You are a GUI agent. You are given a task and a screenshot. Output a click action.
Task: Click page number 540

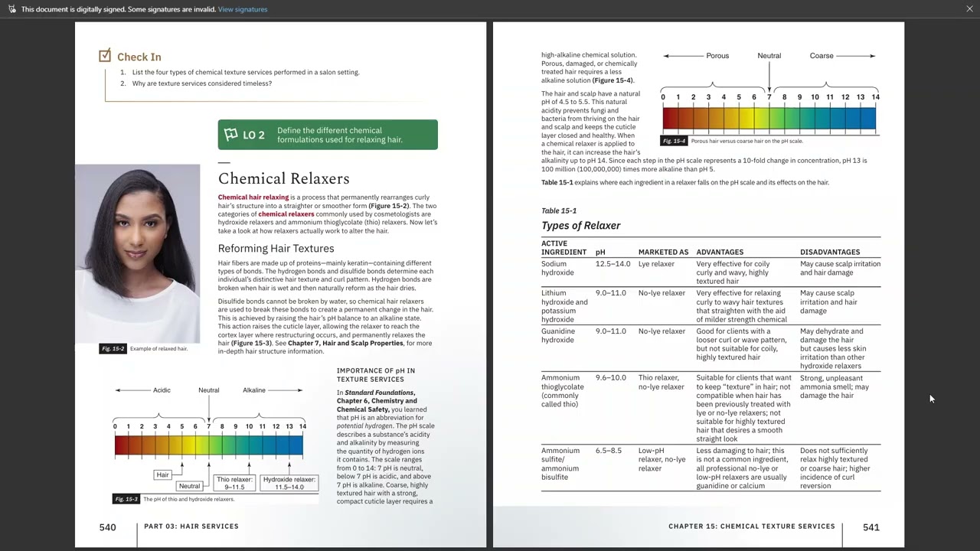(107, 527)
